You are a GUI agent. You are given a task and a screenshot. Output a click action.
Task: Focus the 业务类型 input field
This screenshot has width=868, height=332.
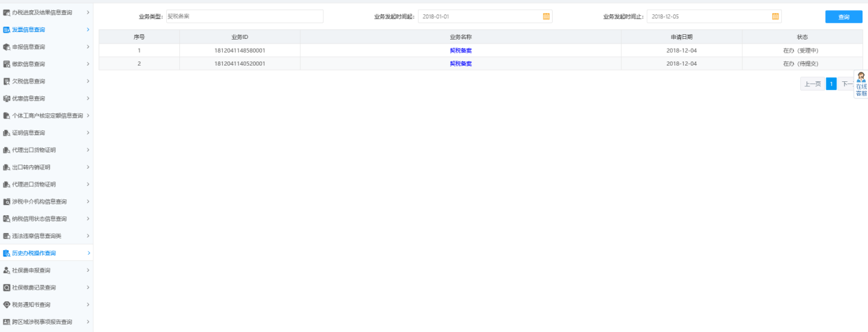click(x=244, y=16)
